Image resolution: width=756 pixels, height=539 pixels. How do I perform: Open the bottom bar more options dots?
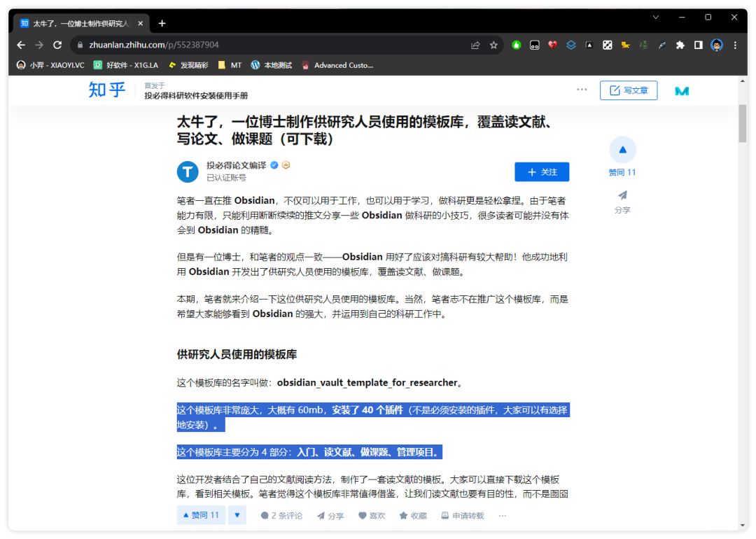(503, 515)
